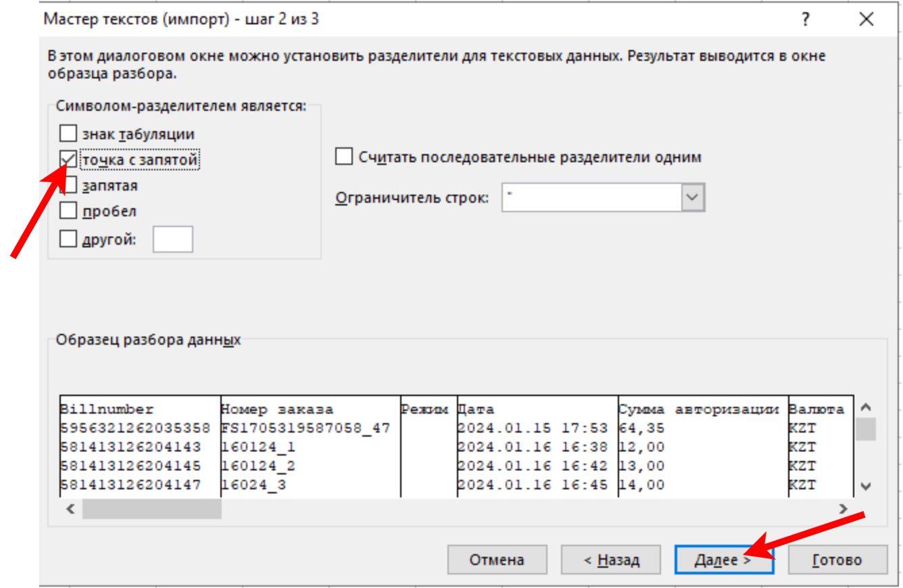Uncheck the 'точка с запятой' checkbox
Viewport: 903px width, 588px height.
pyautogui.click(x=68, y=160)
